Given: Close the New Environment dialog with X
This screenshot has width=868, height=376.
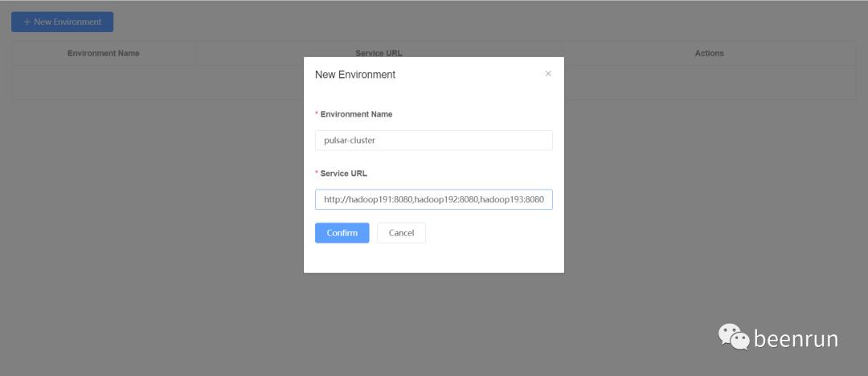Looking at the screenshot, I should point(548,73).
